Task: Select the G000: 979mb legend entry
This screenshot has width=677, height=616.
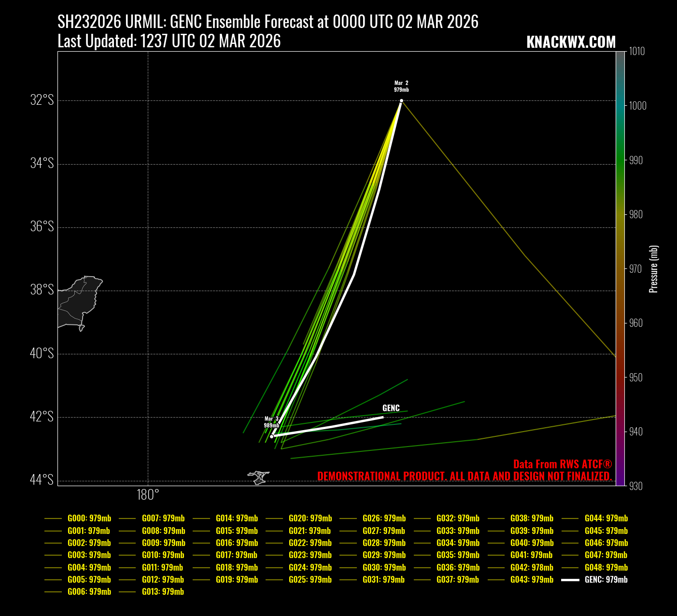Action: (x=89, y=518)
